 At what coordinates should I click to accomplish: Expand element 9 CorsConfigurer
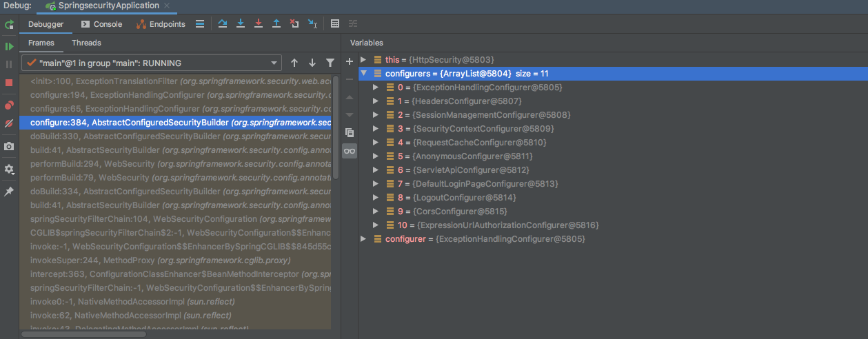point(376,212)
